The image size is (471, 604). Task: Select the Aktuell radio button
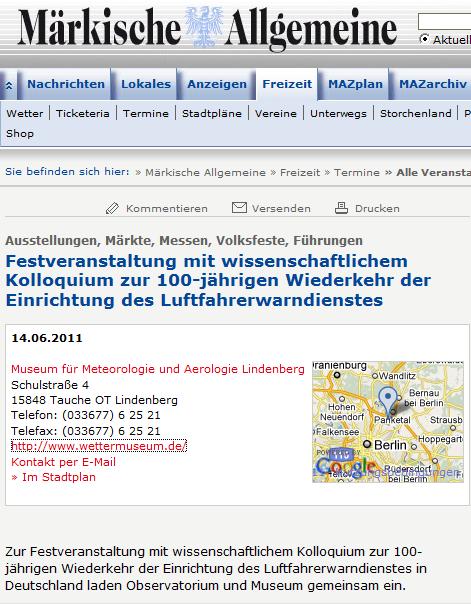pyautogui.click(x=424, y=39)
